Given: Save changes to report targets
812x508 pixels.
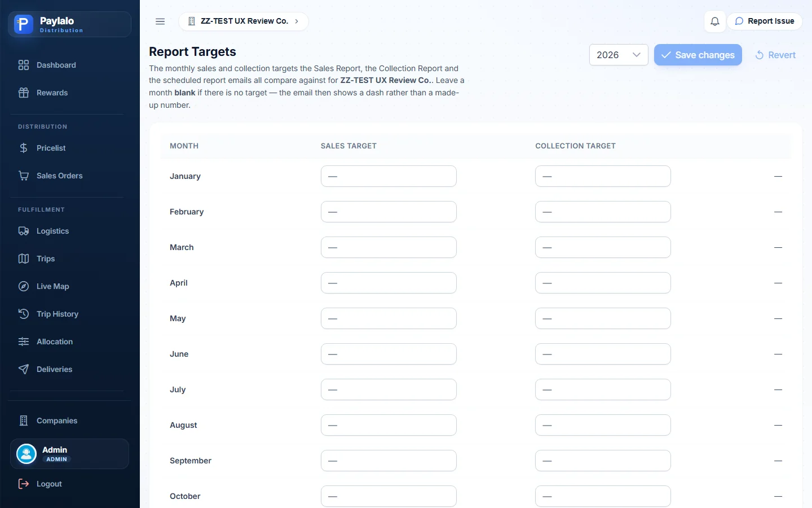Looking at the screenshot, I should click(698, 55).
